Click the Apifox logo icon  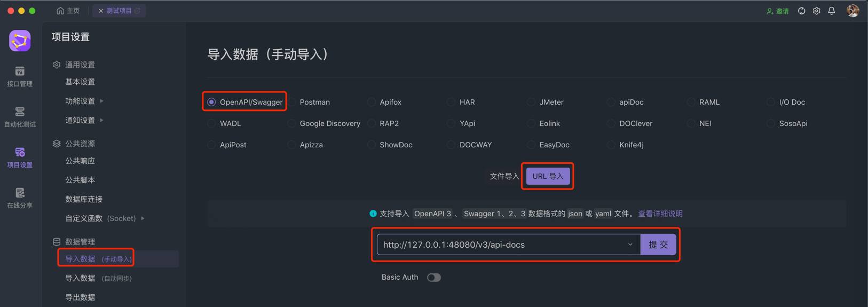click(x=20, y=41)
